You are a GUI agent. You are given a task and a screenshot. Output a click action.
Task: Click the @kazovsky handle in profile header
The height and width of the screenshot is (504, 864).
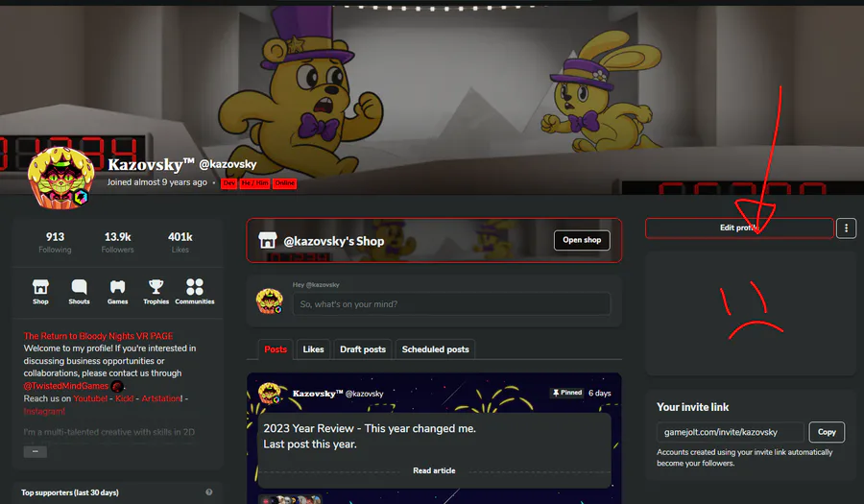228,164
